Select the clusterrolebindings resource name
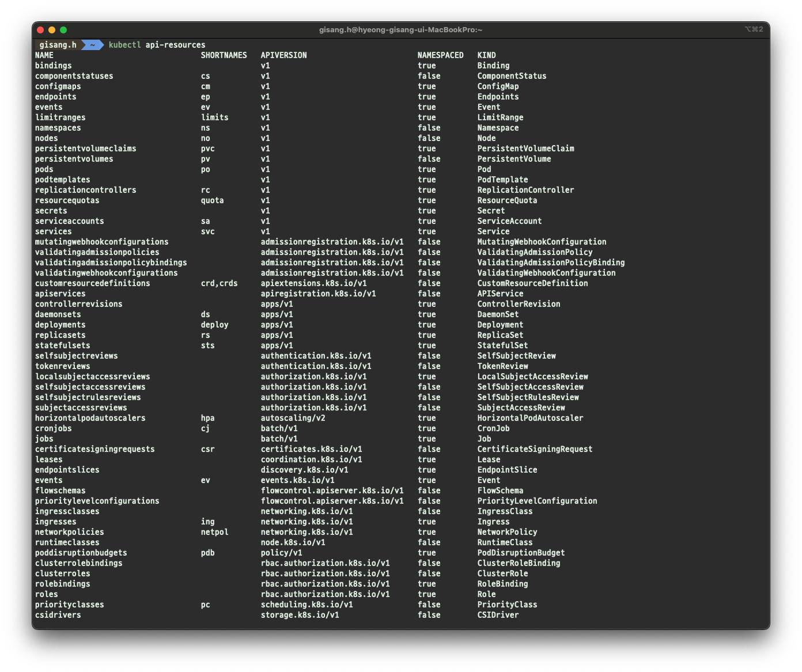The height and width of the screenshot is (672, 802). 79,563
